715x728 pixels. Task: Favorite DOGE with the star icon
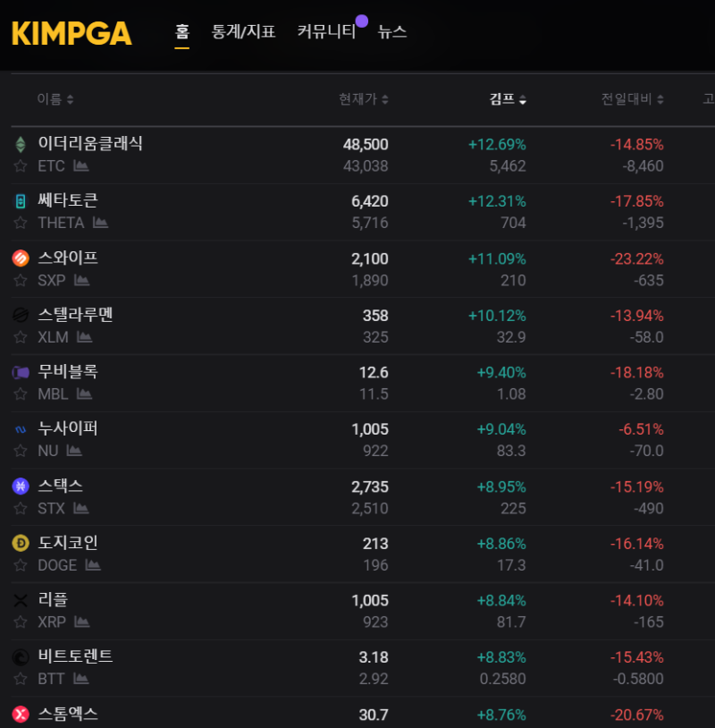coord(21,565)
